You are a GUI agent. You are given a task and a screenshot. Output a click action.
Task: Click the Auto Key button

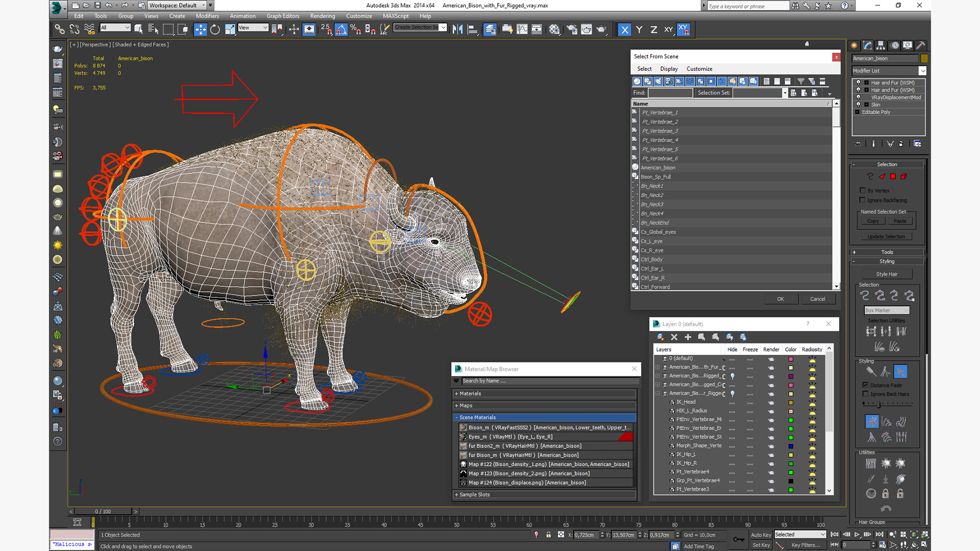761,535
